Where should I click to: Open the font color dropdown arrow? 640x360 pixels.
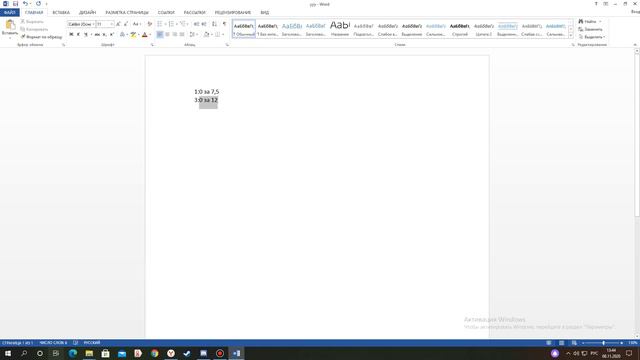(150, 35)
